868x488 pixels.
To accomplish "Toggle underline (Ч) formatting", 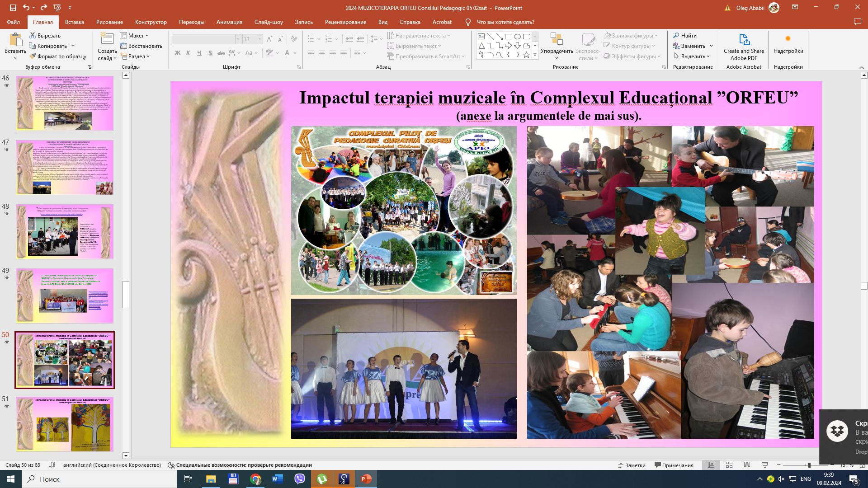I will tap(199, 53).
